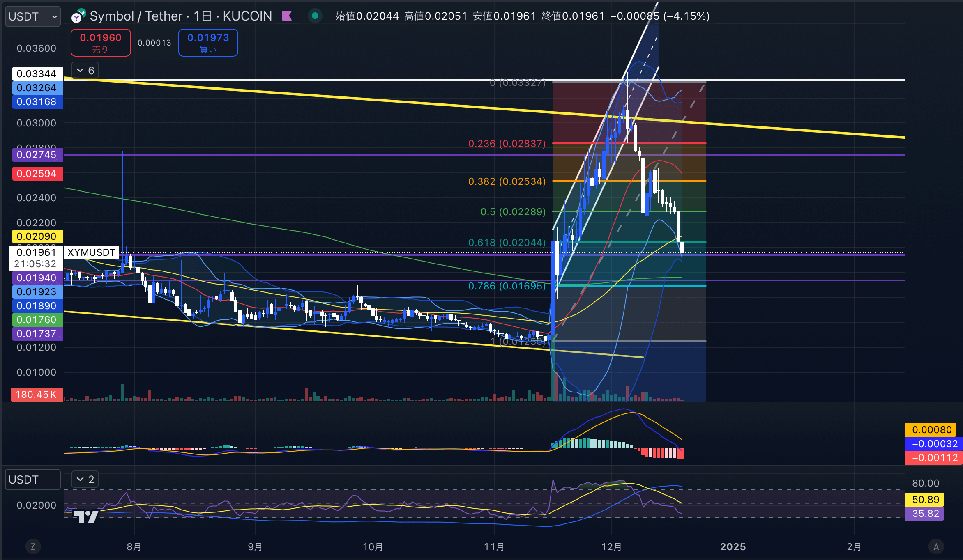The image size is (963, 560).
Task: Click the 11月 time axis label
Action: pos(494,547)
